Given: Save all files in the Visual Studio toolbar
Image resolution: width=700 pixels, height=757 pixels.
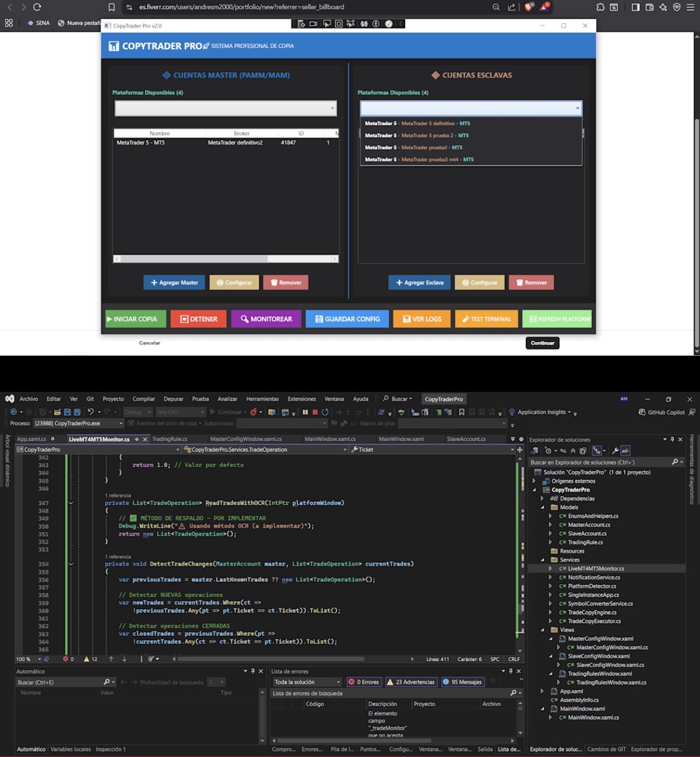Looking at the screenshot, I should (77, 412).
